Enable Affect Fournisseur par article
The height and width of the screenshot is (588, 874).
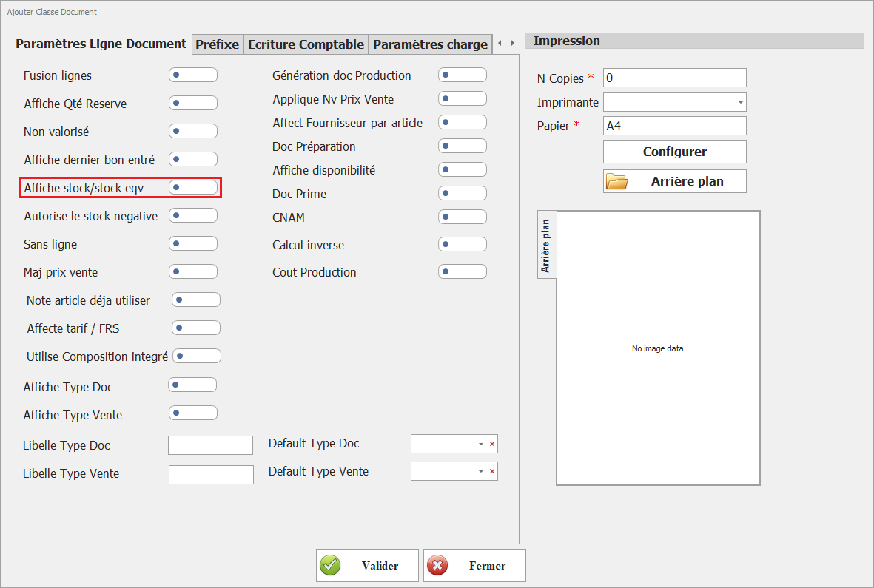point(462,122)
